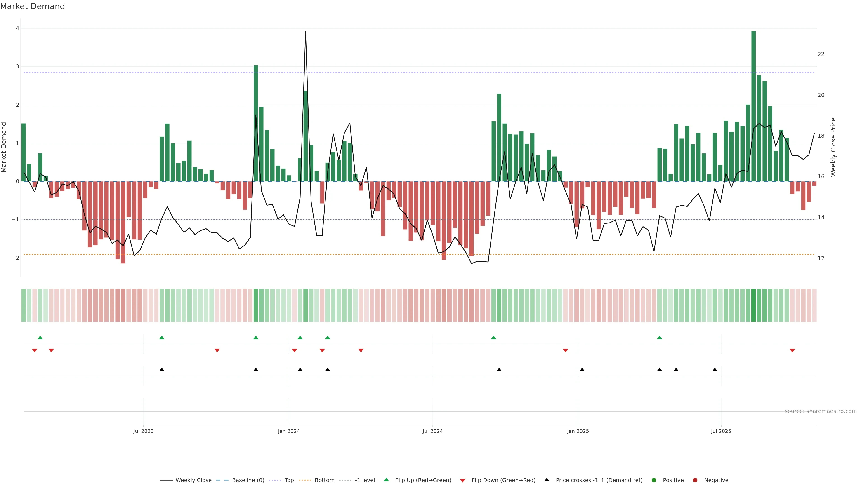Image resolution: width=868 pixels, height=488 pixels.
Task: Click the Baseline (0) dashed legend marker
Action: [222, 480]
